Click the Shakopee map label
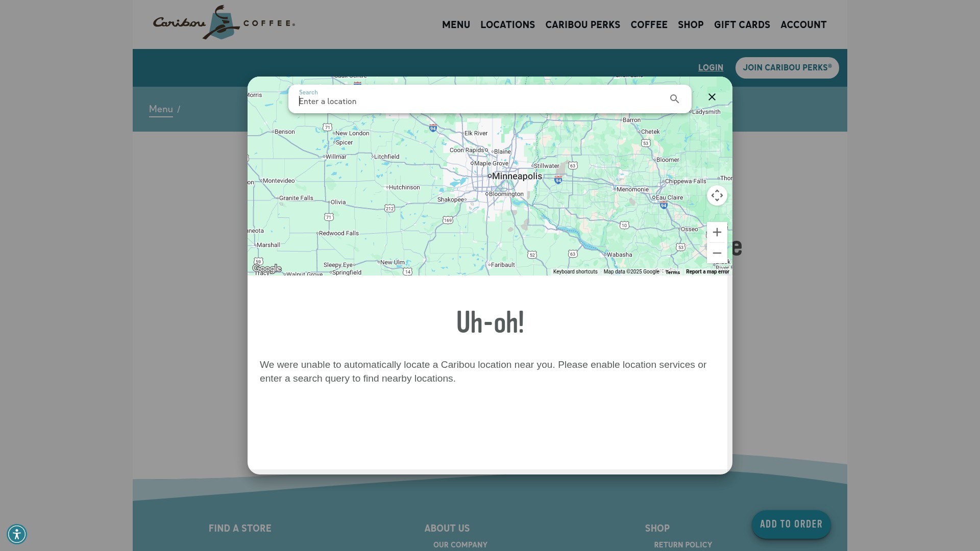Screen dimensions: 980x551 point(450,199)
